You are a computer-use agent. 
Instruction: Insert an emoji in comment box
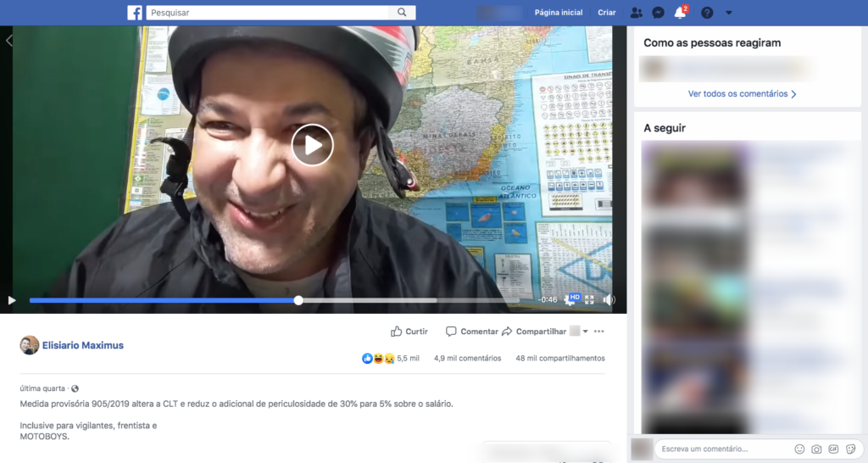(799, 449)
